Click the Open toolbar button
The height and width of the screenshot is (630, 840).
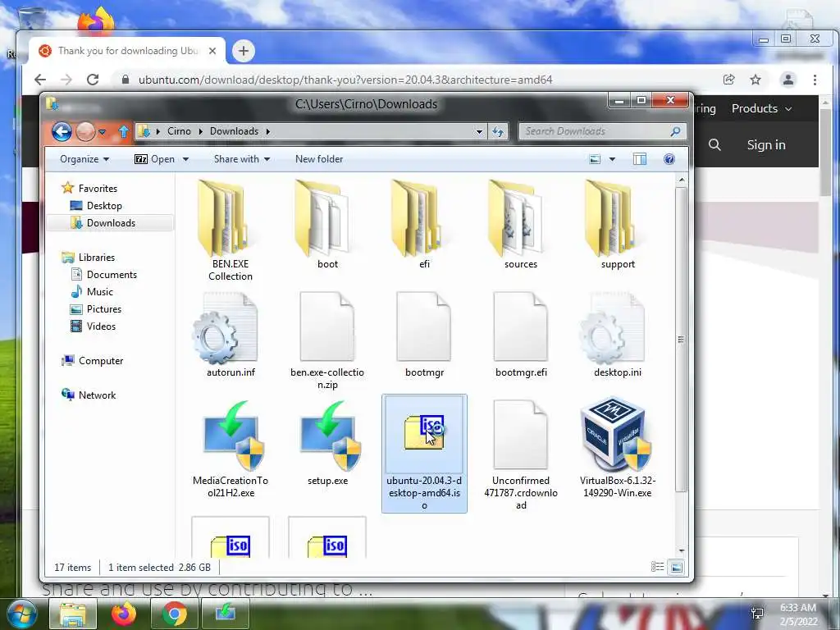click(154, 159)
